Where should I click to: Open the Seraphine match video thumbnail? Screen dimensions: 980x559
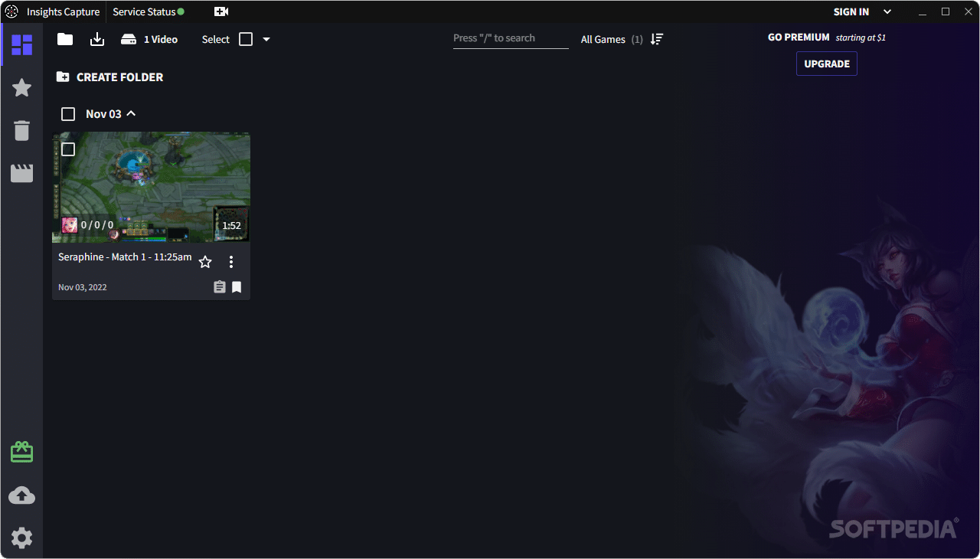coord(151,188)
